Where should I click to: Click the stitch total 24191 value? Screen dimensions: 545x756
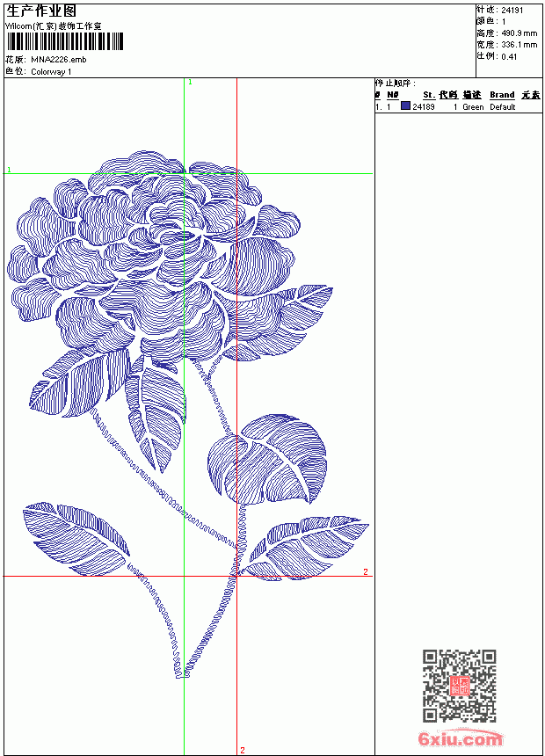(512, 11)
